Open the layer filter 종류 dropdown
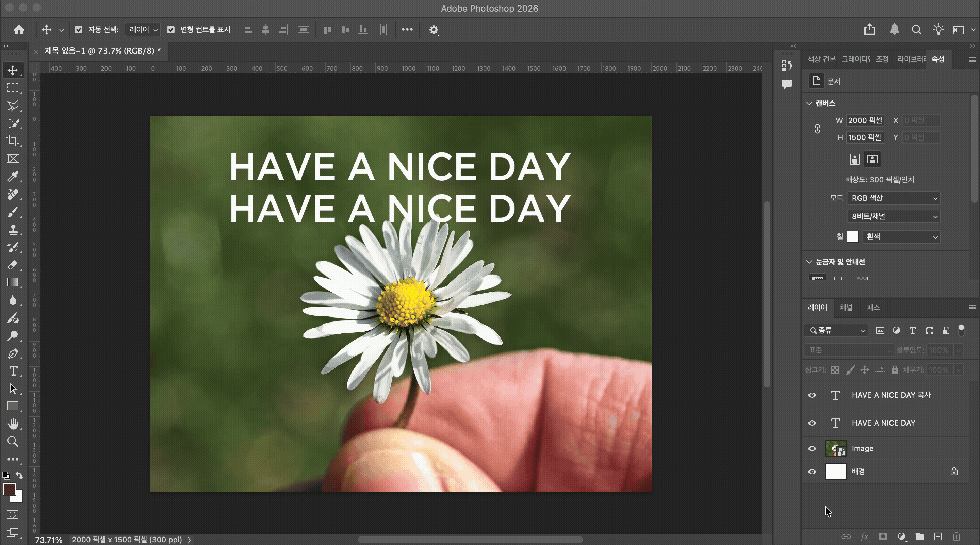 coord(836,330)
